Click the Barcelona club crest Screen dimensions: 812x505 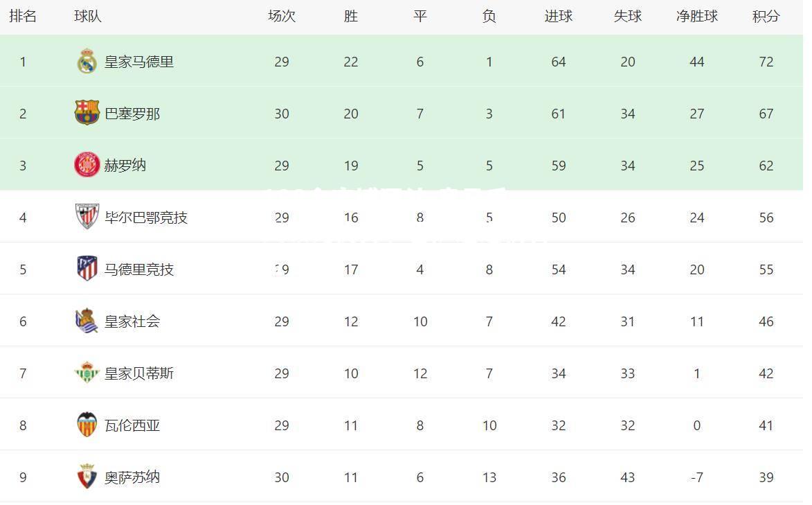point(87,112)
